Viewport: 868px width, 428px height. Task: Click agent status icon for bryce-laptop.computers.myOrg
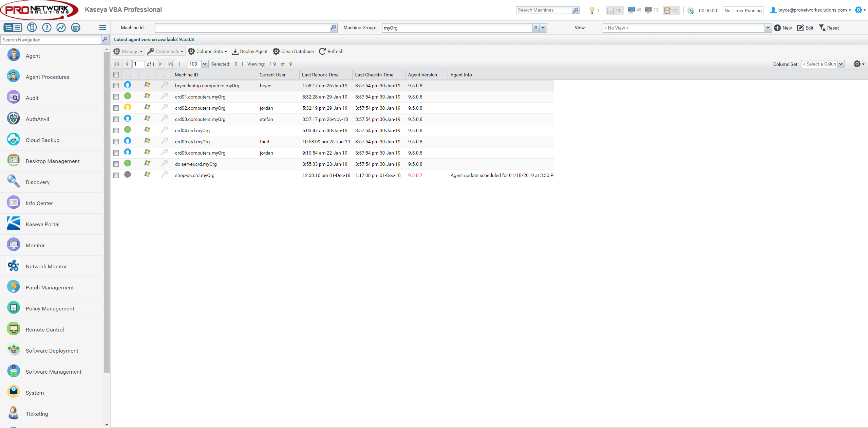coord(128,85)
